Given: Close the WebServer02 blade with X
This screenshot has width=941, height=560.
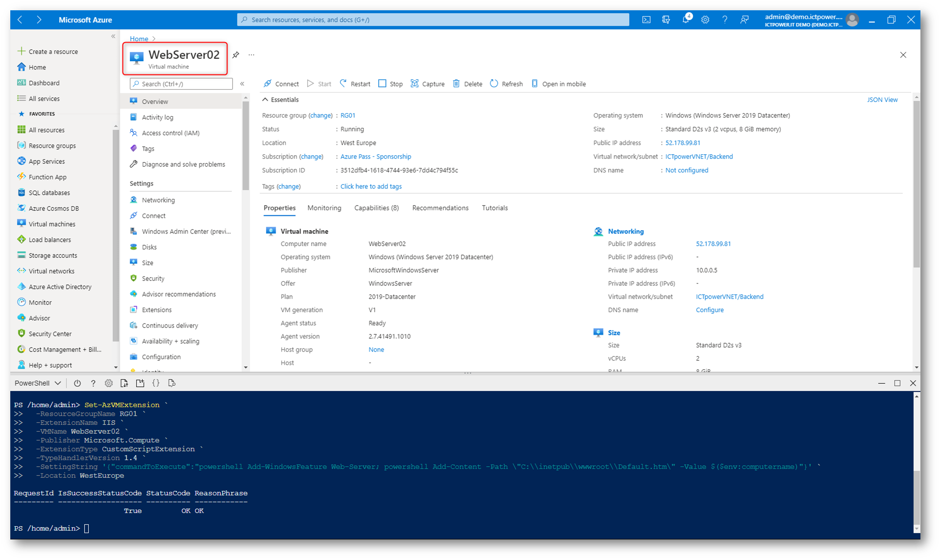Looking at the screenshot, I should pos(903,55).
